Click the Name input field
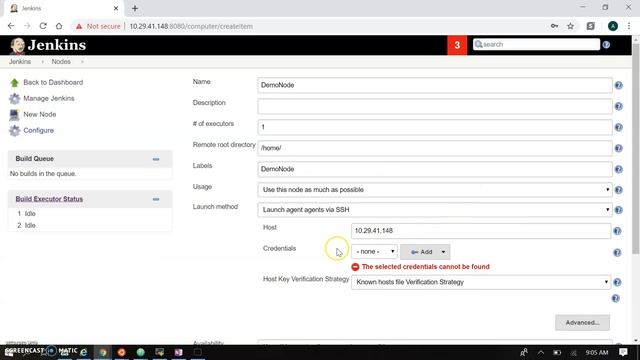Screen dimensions: 640x360 (x=435, y=85)
